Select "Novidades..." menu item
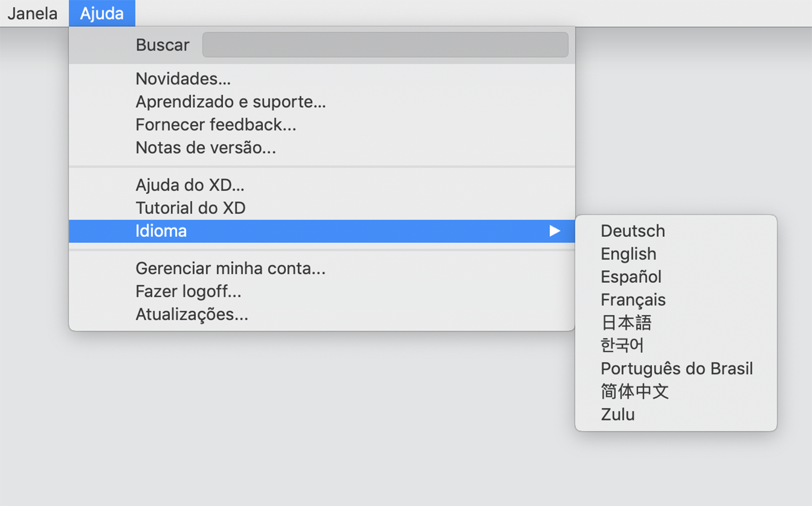 pos(183,78)
